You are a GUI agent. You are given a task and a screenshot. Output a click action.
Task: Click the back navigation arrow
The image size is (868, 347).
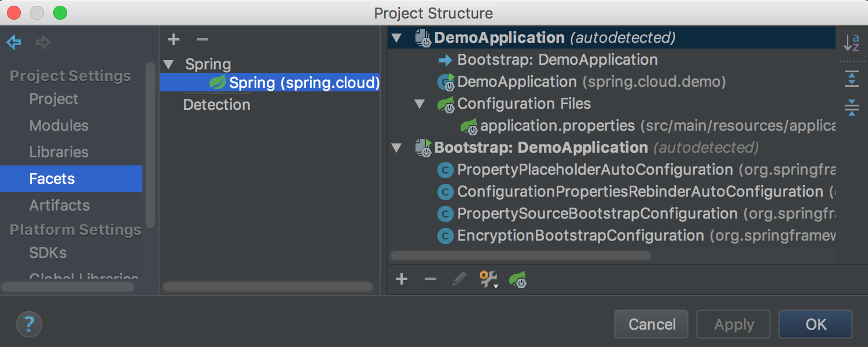tap(14, 42)
